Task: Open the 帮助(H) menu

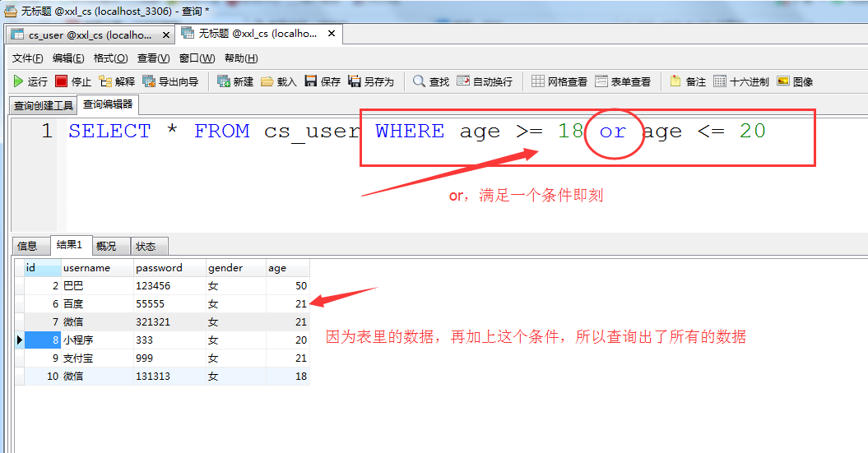Action: [241, 58]
